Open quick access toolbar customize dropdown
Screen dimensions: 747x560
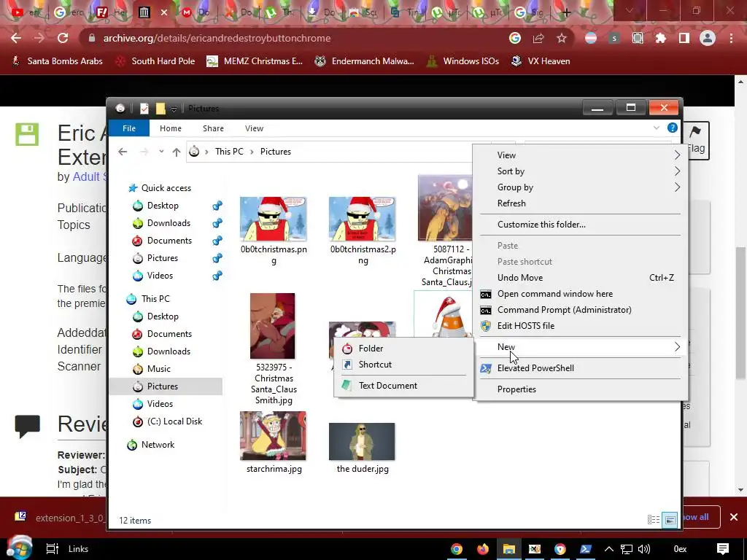(174, 109)
